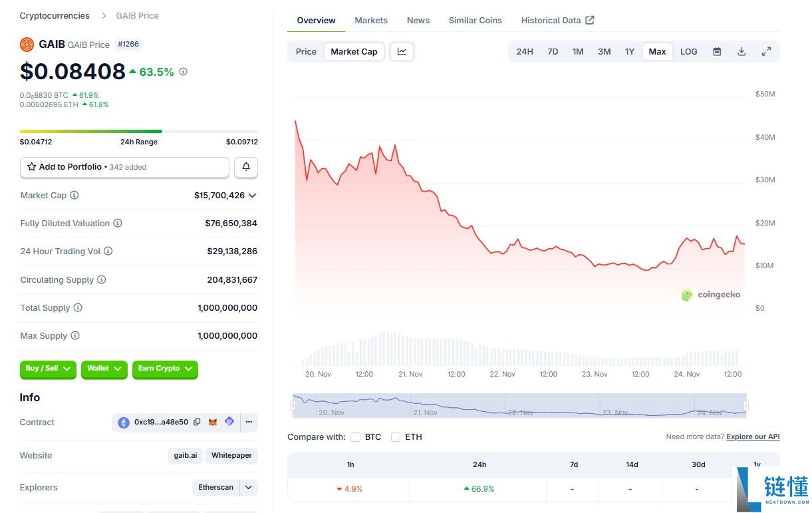Open the Similar Coins tab

475,21
